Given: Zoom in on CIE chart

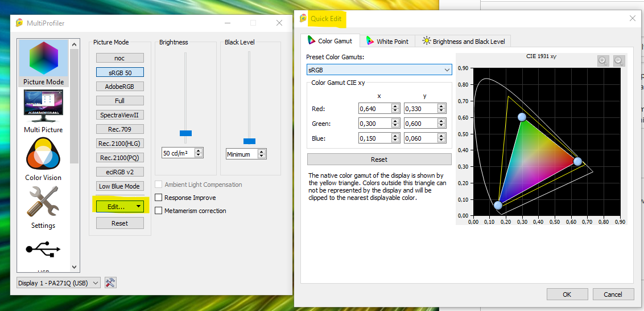Looking at the screenshot, I should [x=603, y=61].
